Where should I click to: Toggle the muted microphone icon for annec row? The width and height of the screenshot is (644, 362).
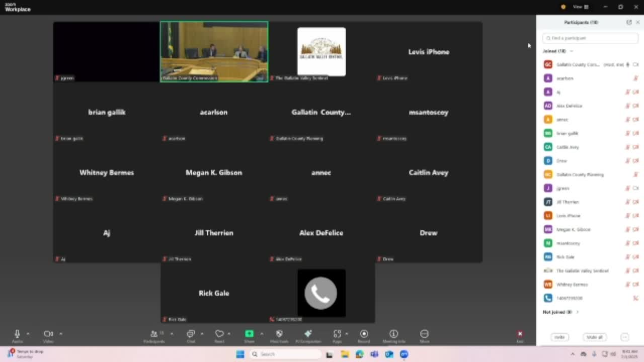628,120
